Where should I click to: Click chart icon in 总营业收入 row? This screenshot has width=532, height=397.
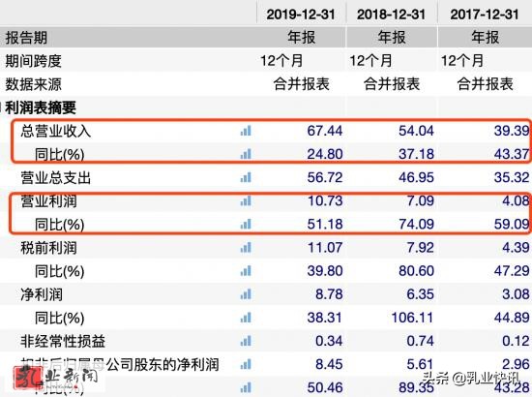pos(246,131)
